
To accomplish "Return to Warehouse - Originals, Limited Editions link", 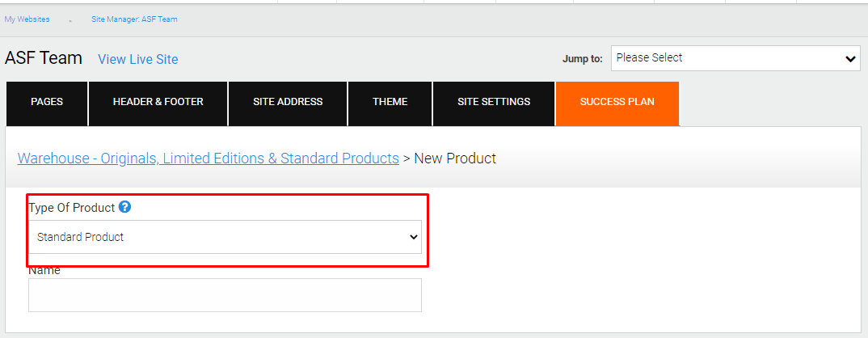I will (x=209, y=158).
